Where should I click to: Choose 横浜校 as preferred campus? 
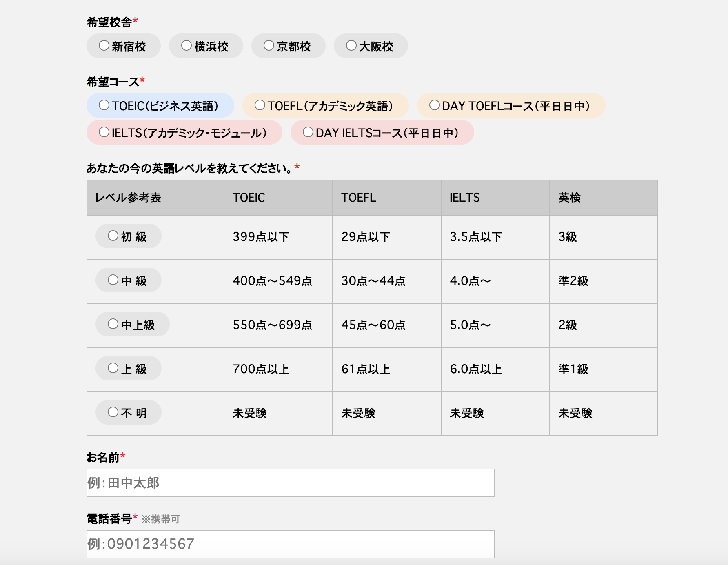(186, 46)
